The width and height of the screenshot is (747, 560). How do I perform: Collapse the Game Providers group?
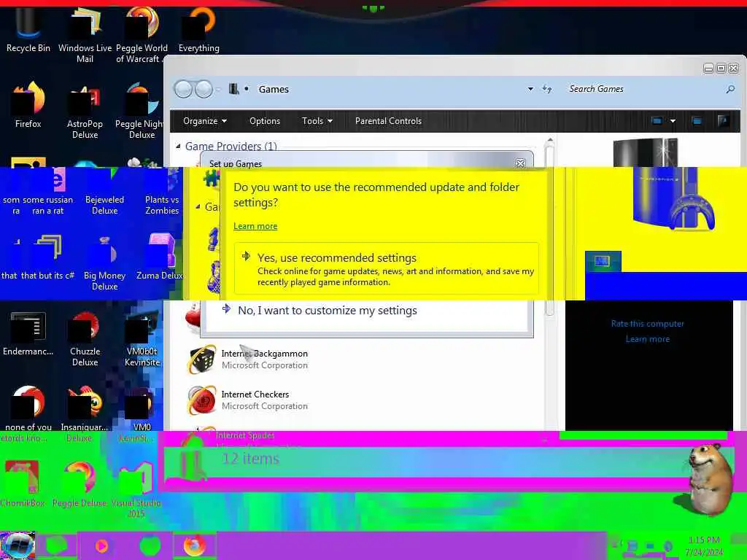[178, 146]
